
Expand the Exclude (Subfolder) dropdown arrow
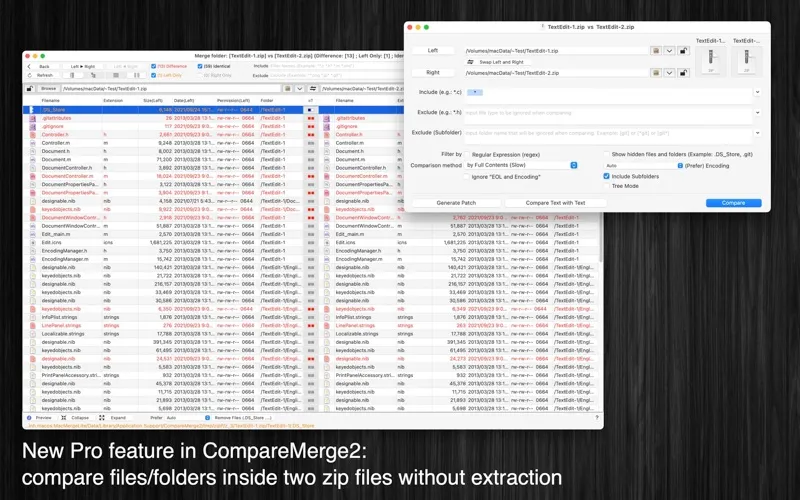[758, 133]
